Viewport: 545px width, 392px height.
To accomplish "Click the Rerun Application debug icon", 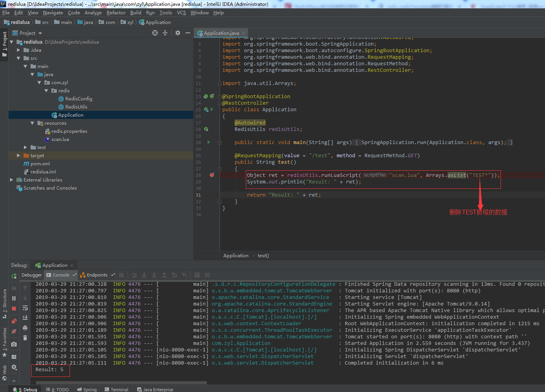I will [x=14, y=276].
